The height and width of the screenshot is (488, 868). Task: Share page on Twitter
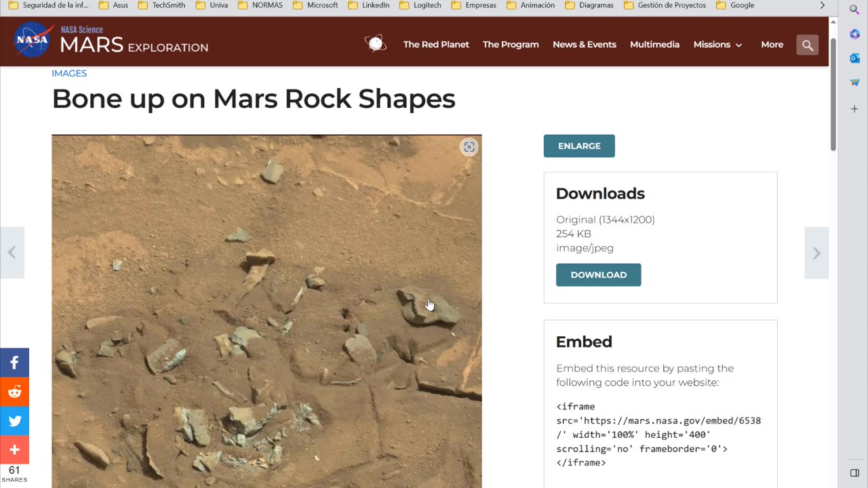click(x=14, y=421)
